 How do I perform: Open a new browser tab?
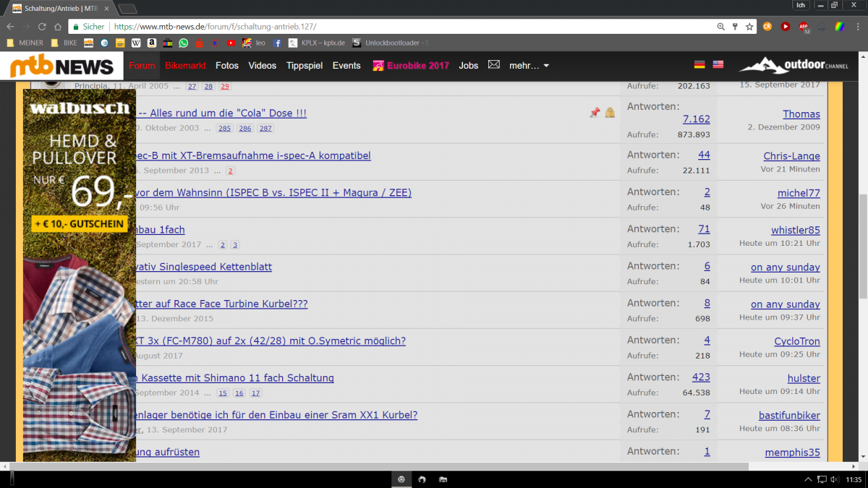(x=127, y=9)
